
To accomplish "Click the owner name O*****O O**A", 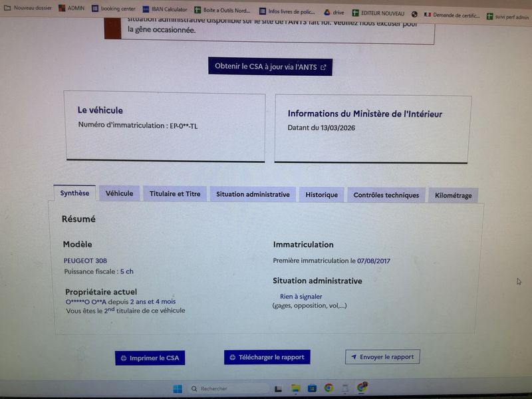I will 86,302.
